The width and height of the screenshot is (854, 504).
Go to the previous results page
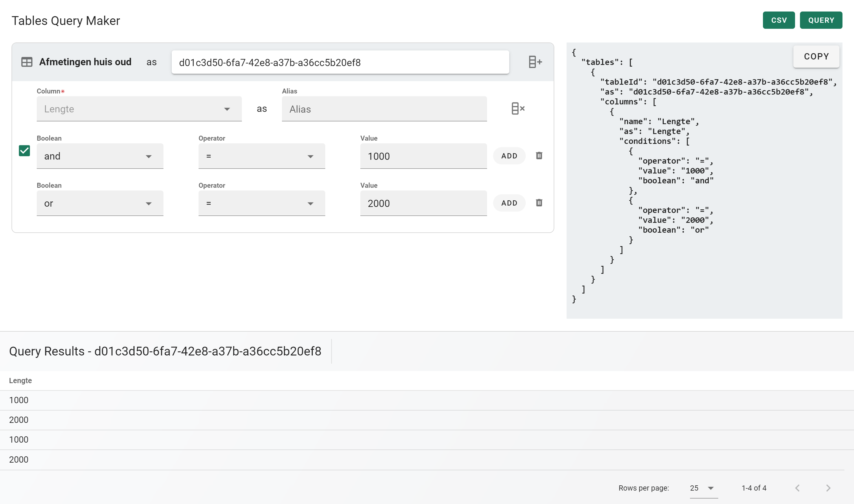click(797, 488)
